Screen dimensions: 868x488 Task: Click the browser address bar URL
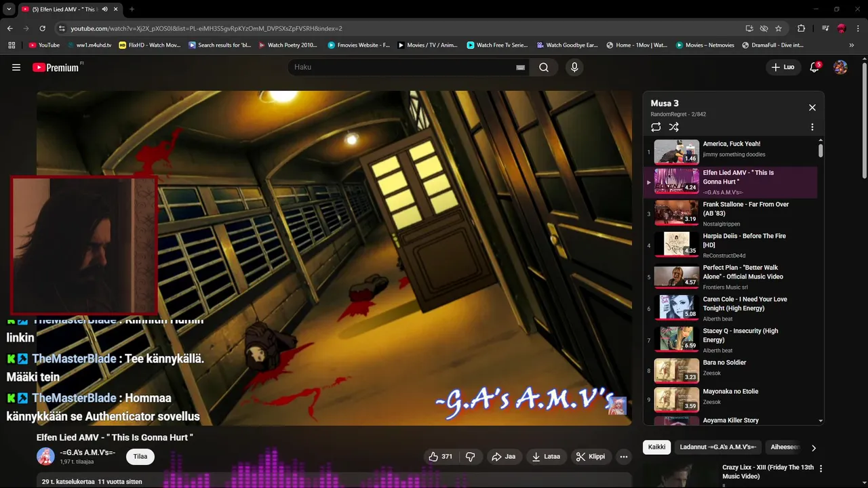tap(206, 28)
